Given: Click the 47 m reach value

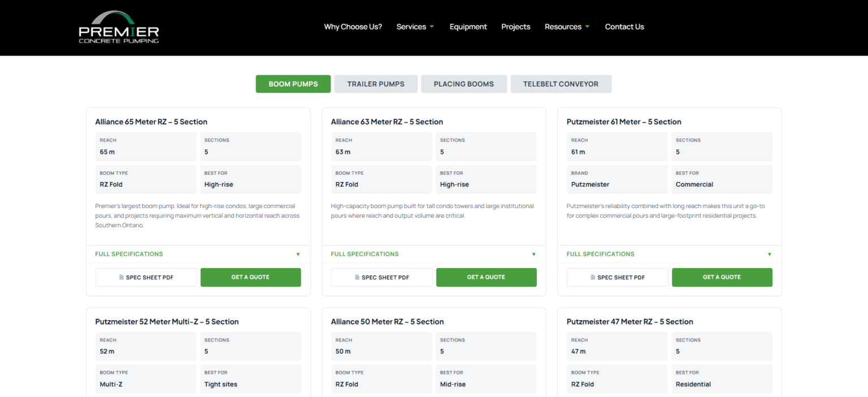Looking at the screenshot, I should 579,351.
